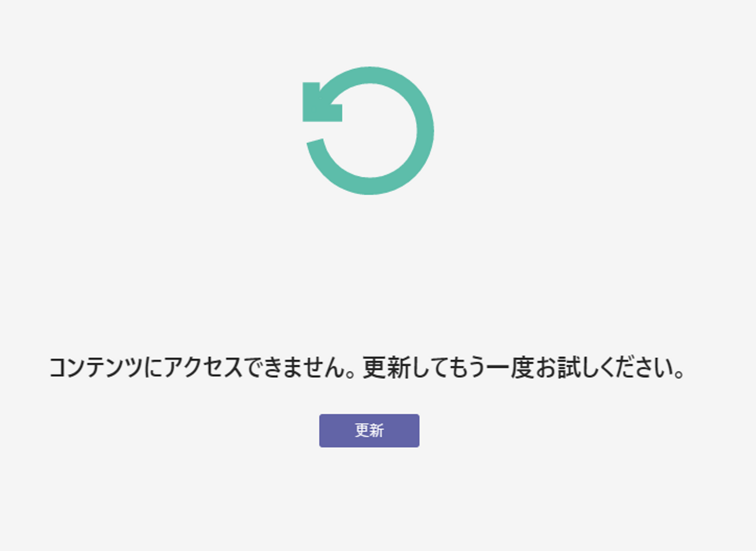
Task: Click the center of the refresh circle
Action: pyautogui.click(x=370, y=131)
